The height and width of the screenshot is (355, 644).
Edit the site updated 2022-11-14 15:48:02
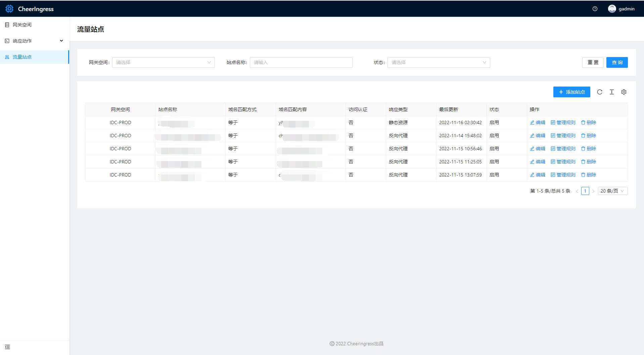pyautogui.click(x=538, y=136)
